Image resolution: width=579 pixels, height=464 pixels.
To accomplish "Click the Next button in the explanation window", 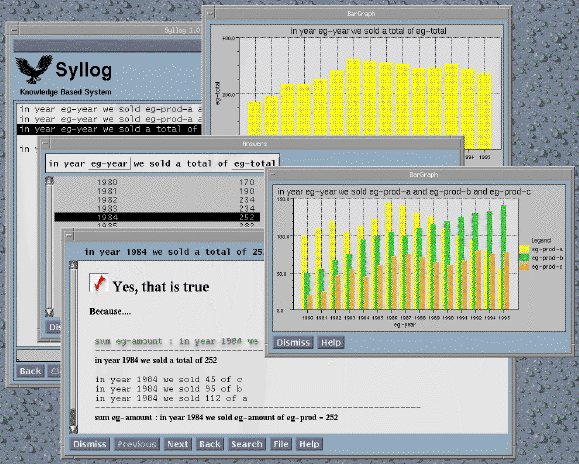I will pyautogui.click(x=178, y=444).
